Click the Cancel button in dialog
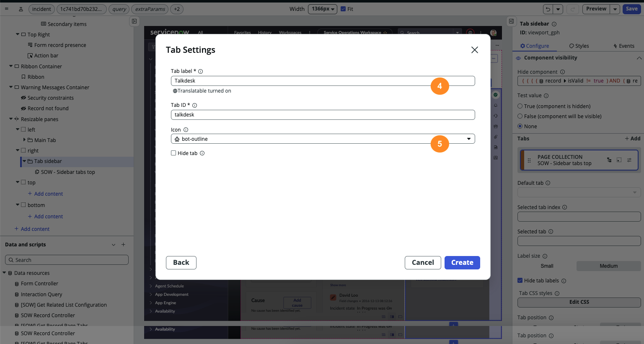 pyautogui.click(x=423, y=263)
